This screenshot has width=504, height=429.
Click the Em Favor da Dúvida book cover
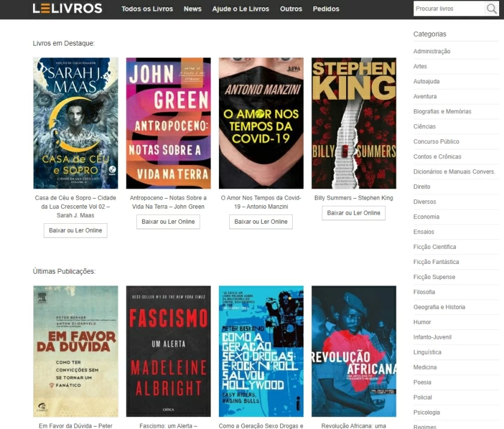click(x=75, y=352)
